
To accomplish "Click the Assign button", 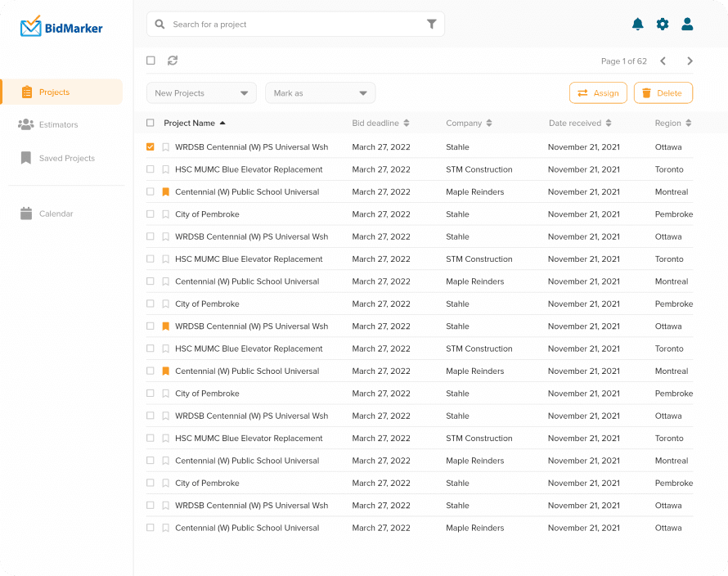I will coord(598,93).
